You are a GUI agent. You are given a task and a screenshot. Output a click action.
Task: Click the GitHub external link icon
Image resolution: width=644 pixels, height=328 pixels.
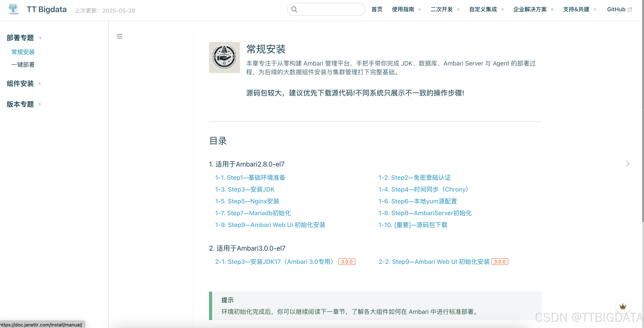point(630,9)
